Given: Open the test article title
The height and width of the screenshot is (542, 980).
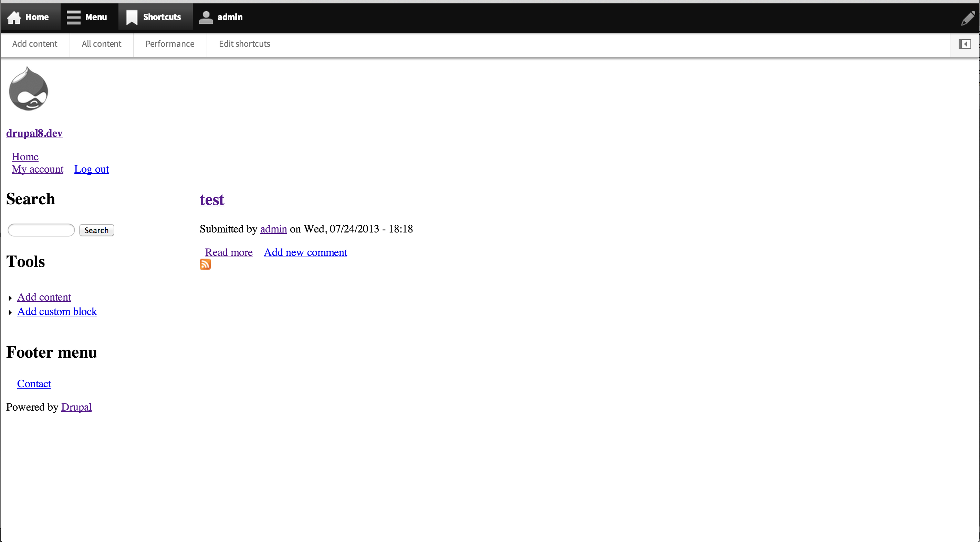Looking at the screenshot, I should click(212, 200).
